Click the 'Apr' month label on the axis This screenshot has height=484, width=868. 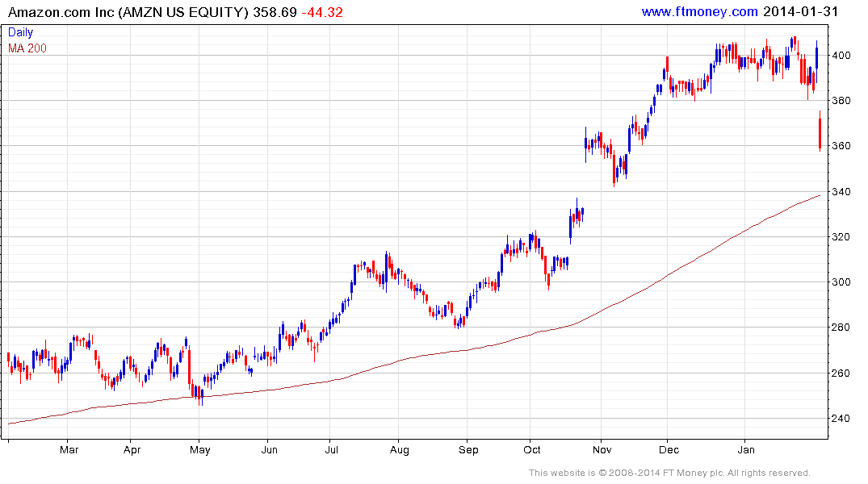132,449
